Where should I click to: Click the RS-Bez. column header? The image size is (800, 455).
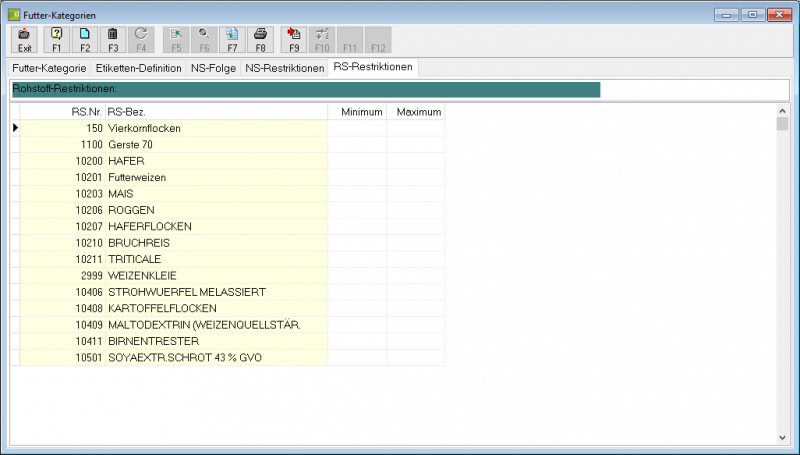(x=216, y=112)
